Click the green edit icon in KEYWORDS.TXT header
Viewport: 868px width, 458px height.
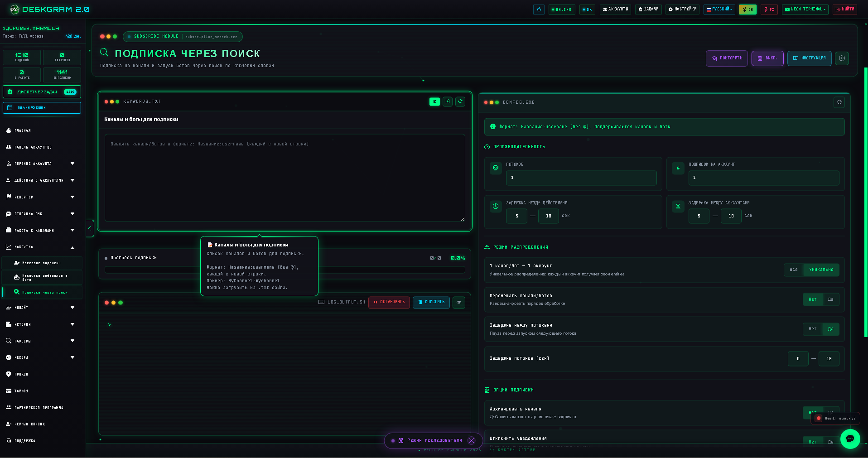pyautogui.click(x=434, y=101)
